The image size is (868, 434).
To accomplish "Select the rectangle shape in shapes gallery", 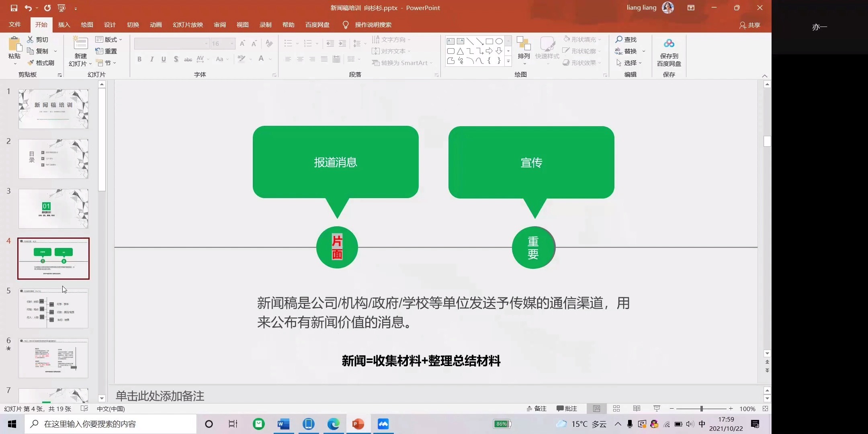I will (x=489, y=41).
